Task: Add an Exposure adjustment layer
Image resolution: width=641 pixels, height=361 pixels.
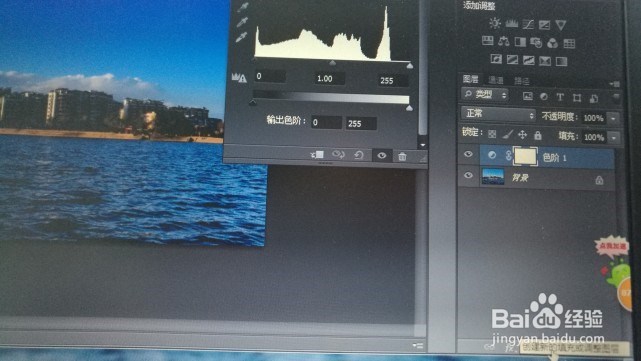Action: pos(545,25)
